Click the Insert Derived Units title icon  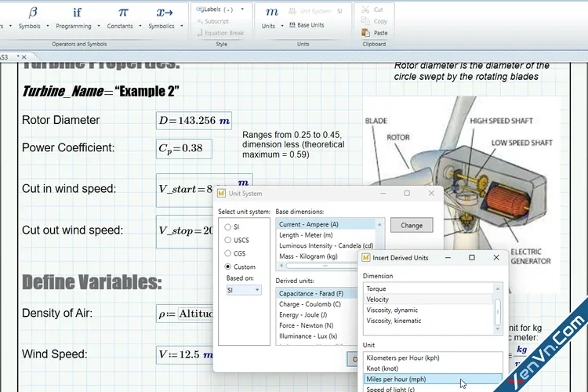(x=366, y=258)
